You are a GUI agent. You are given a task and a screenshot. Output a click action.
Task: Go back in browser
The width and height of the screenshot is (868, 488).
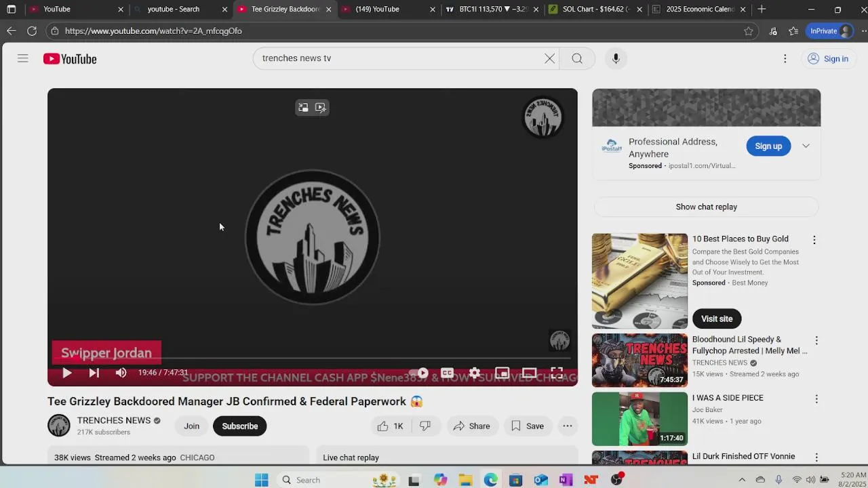coord(12,30)
